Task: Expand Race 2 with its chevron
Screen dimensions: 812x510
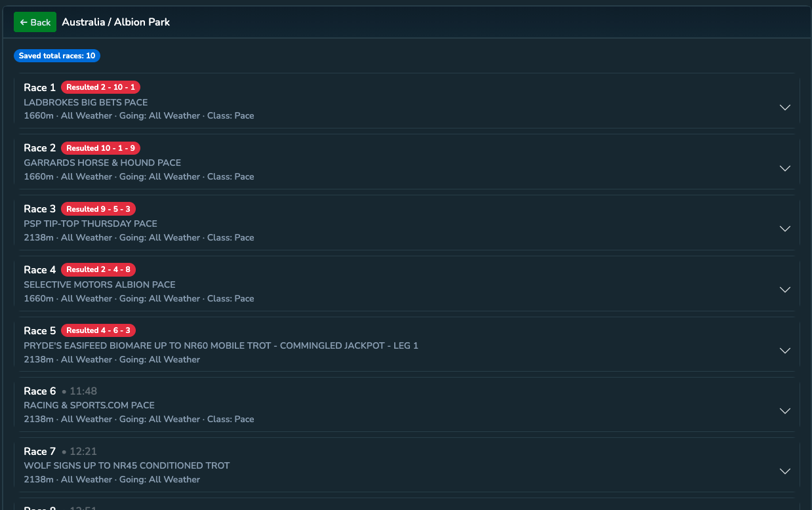Action: (x=784, y=168)
